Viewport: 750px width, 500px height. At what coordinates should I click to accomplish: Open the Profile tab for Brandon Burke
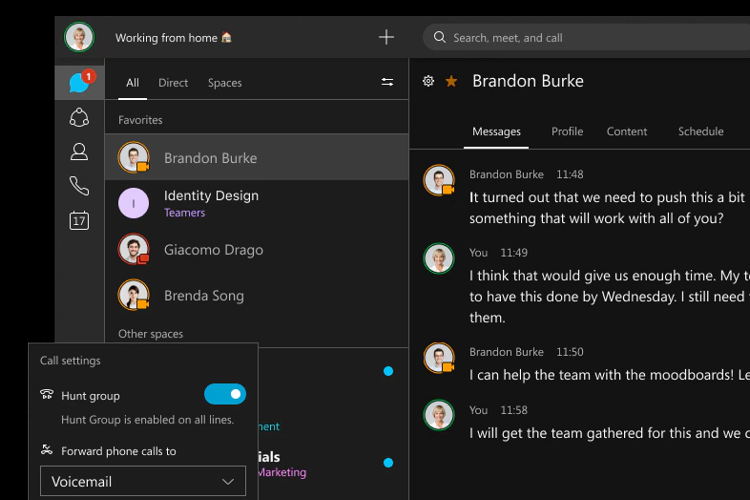[x=567, y=131]
